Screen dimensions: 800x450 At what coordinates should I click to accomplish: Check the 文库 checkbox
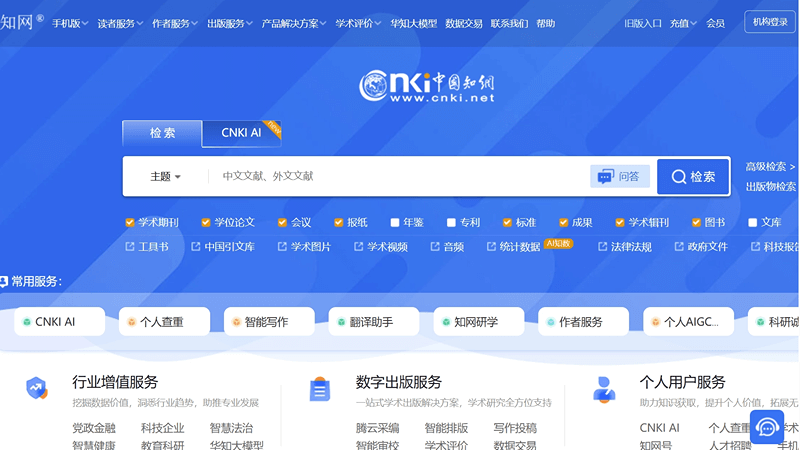[753, 222]
